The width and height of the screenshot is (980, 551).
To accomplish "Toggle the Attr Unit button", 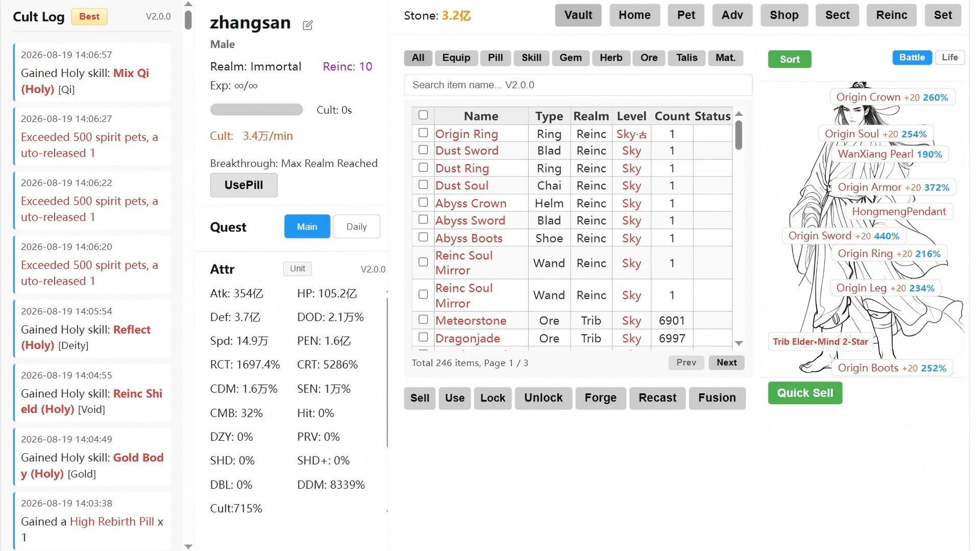I will (x=298, y=268).
